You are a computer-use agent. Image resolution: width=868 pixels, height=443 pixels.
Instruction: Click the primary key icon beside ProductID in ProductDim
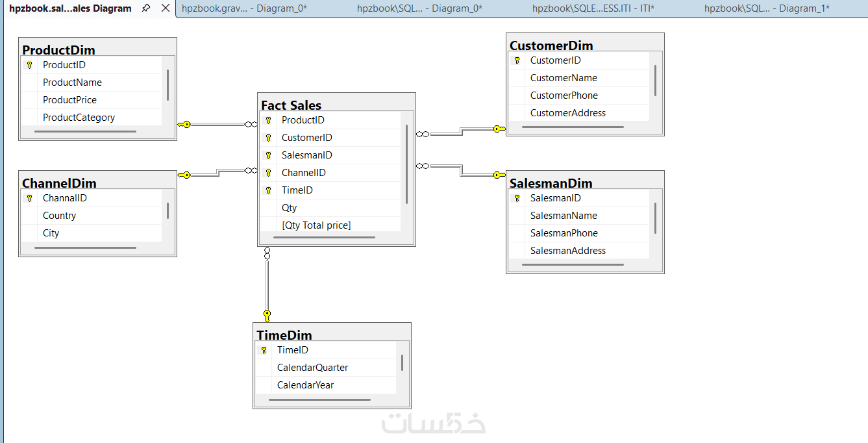point(29,65)
